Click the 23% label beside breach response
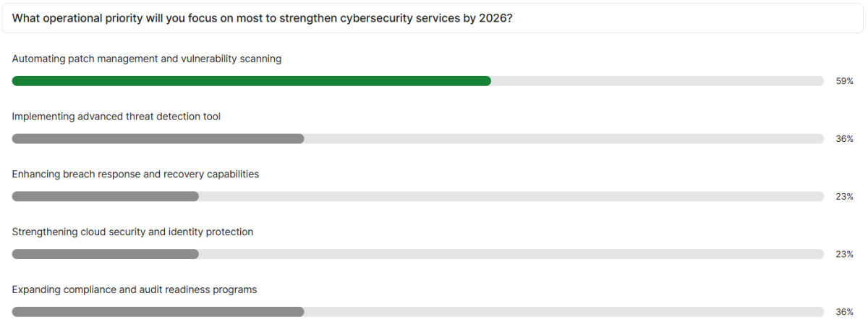Image resolution: width=868 pixels, height=330 pixels. click(844, 197)
